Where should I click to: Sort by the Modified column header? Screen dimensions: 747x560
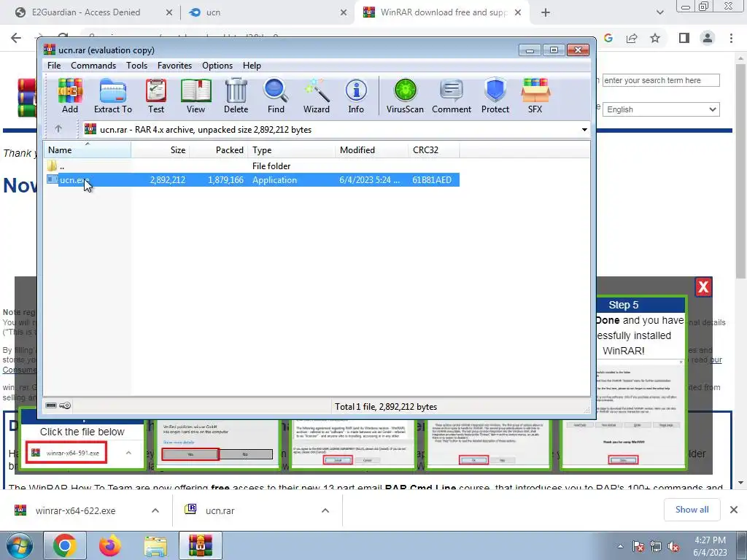tap(371, 150)
